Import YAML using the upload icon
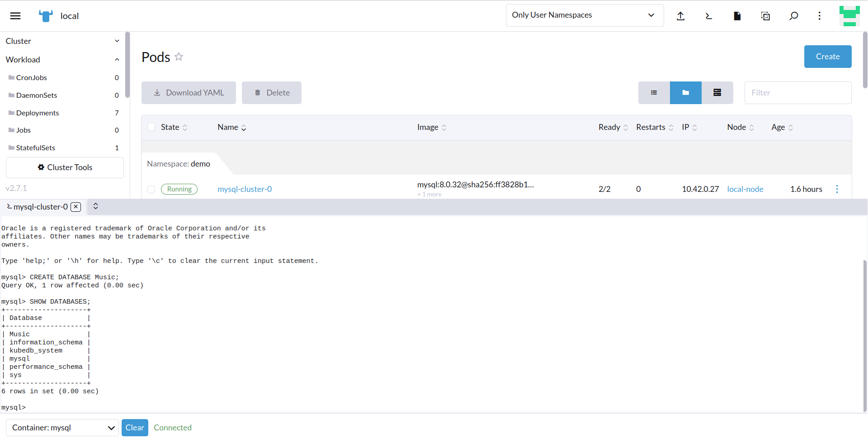868x439 pixels. [681, 15]
